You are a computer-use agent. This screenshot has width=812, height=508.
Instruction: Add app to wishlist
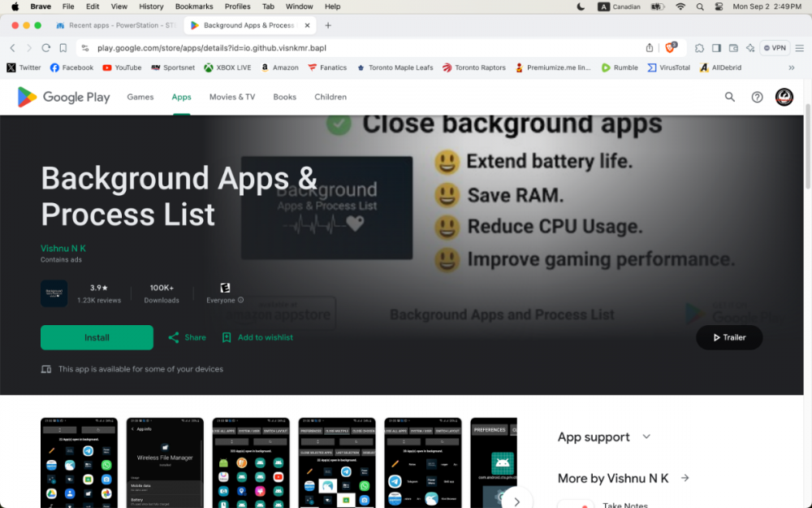point(257,337)
